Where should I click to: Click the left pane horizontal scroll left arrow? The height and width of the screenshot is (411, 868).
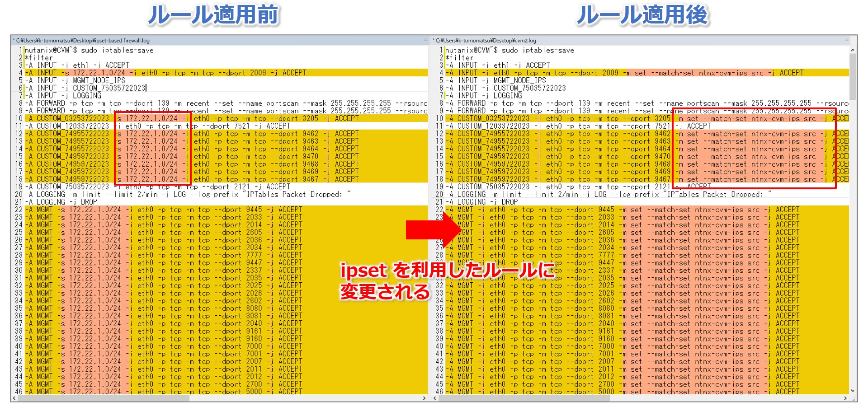pos(14,398)
